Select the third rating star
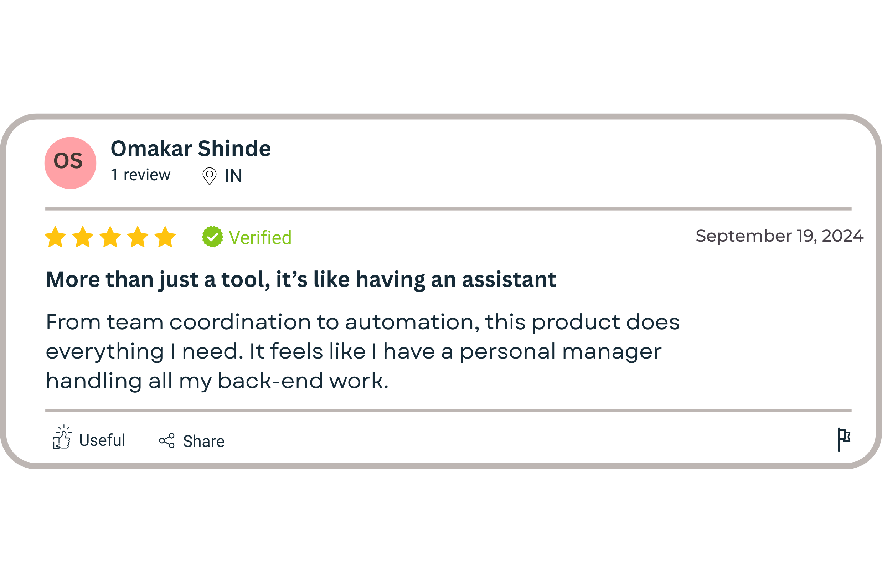This screenshot has height=588, width=882. tap(110, 237)
